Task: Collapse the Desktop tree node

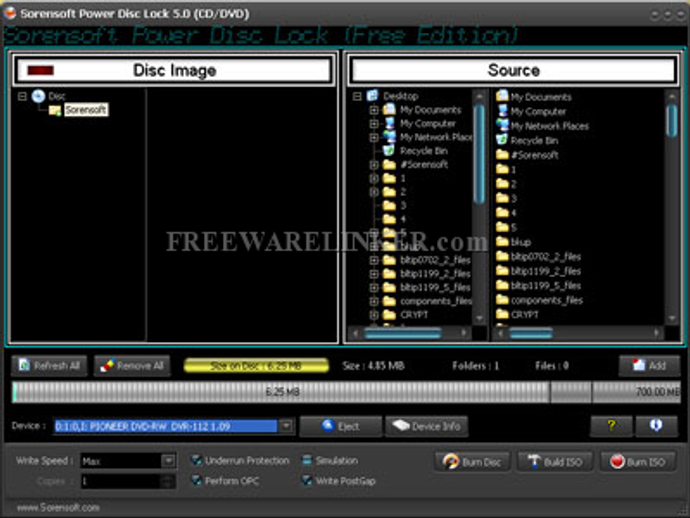Action: pos(357,96)
